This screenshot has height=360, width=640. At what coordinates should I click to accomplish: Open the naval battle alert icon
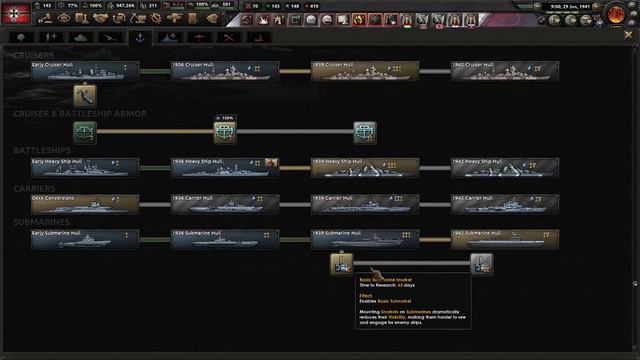point(247,20)
